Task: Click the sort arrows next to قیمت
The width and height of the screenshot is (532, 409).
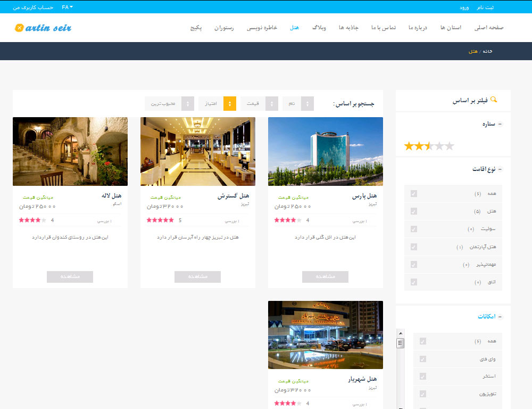Action: 272,104
